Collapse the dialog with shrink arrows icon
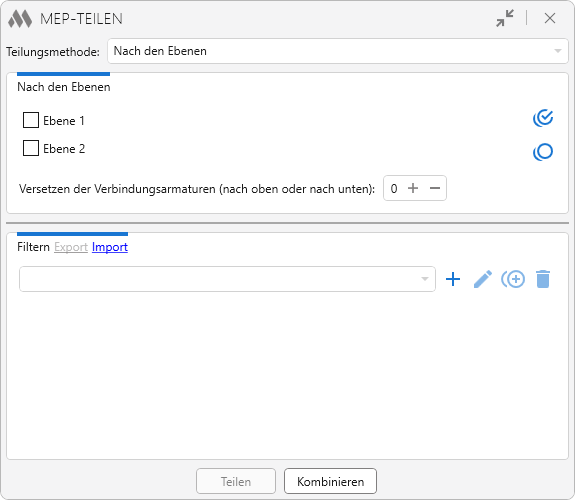The width and height of the screenshot is (575, 500). tap(505, 18)
